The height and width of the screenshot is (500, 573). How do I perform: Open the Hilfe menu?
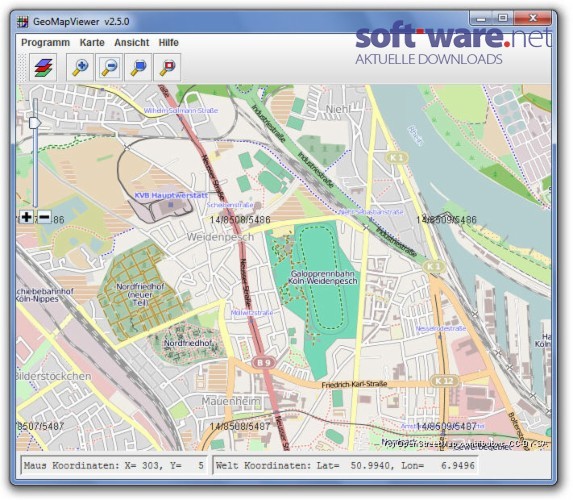168,42
